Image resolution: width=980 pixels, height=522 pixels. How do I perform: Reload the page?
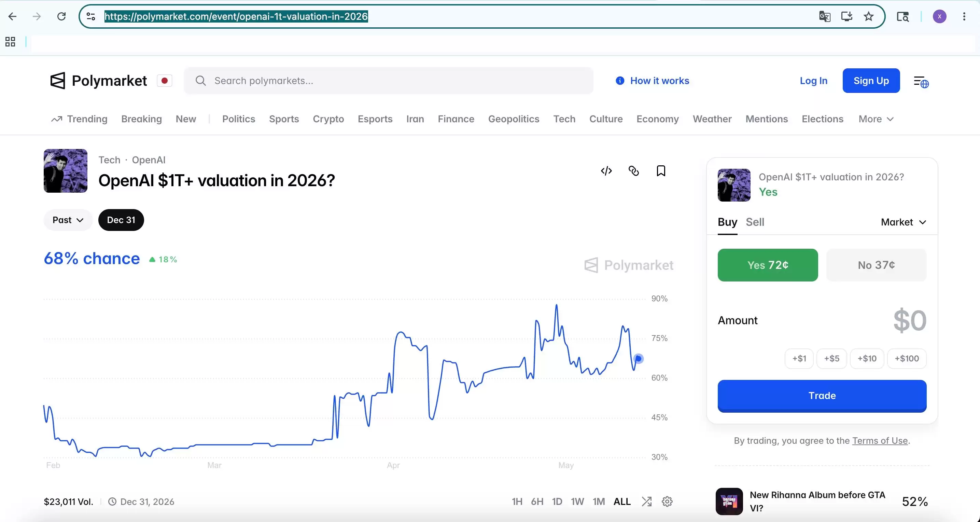tap(61, 16)
